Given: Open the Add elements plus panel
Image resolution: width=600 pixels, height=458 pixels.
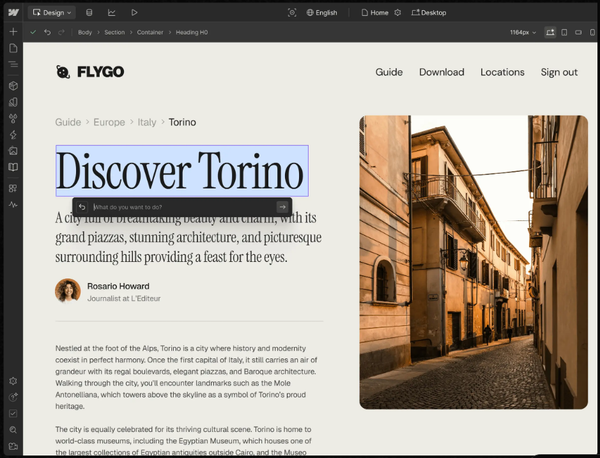Looking at the screenshot, I should [x=13, y=31].
